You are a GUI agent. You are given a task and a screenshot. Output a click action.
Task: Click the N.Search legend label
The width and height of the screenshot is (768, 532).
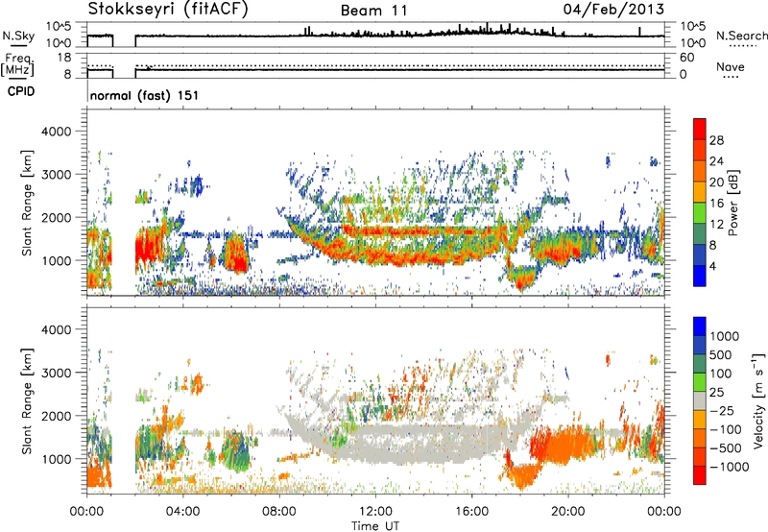[741, 36]
